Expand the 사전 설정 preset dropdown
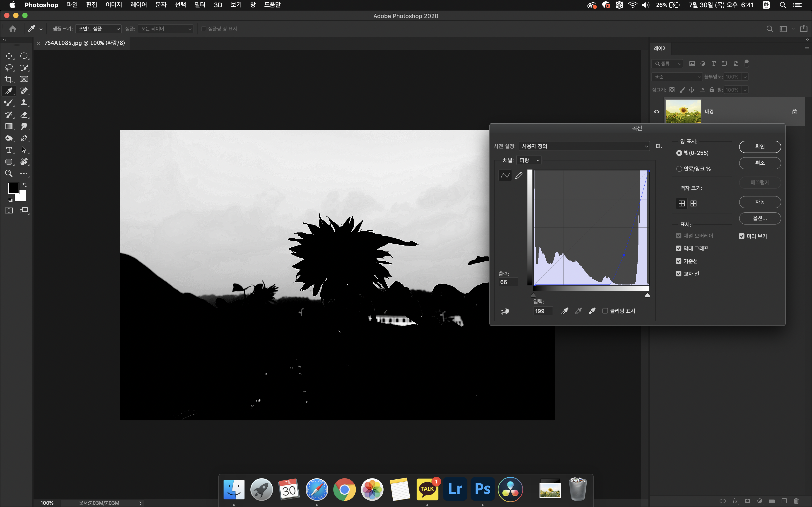The image size is (812, 507). tap(584, 146)
